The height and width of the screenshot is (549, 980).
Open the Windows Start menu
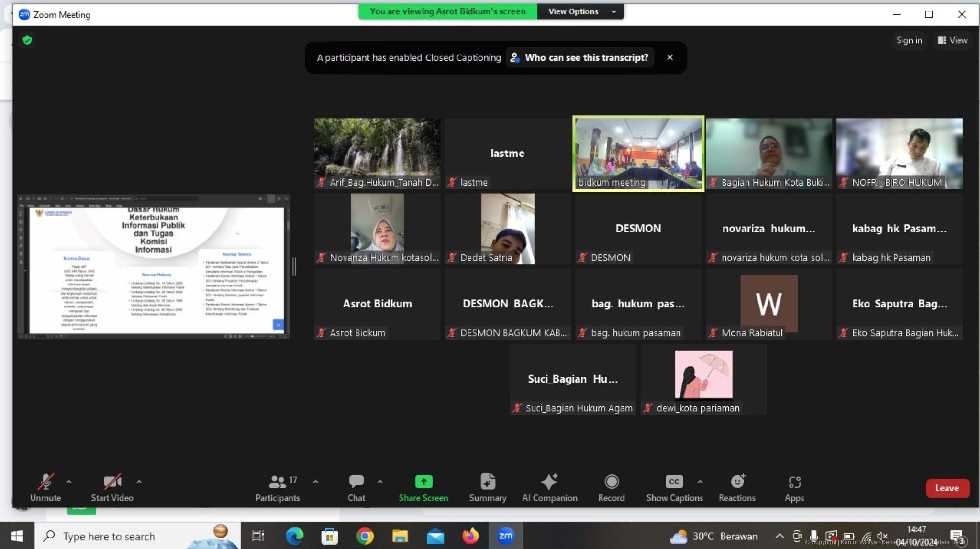[x=17, y=536]
